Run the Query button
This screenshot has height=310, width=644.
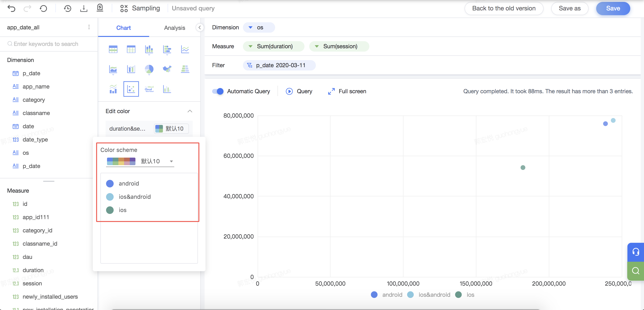point(299,91)
